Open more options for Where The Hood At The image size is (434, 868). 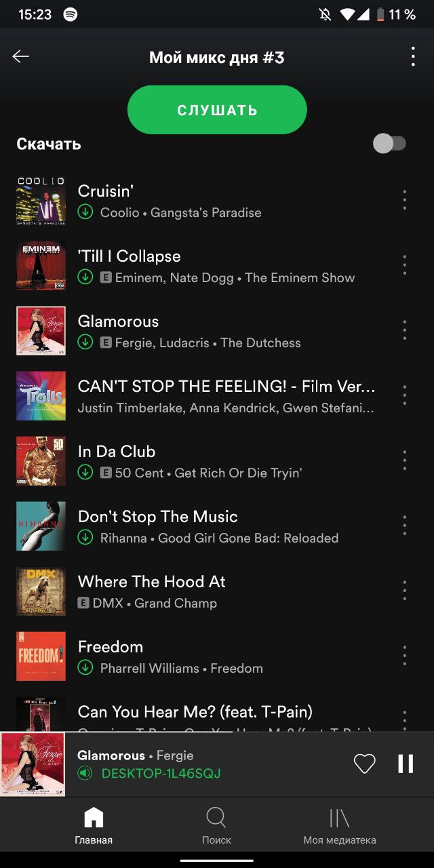405,591
